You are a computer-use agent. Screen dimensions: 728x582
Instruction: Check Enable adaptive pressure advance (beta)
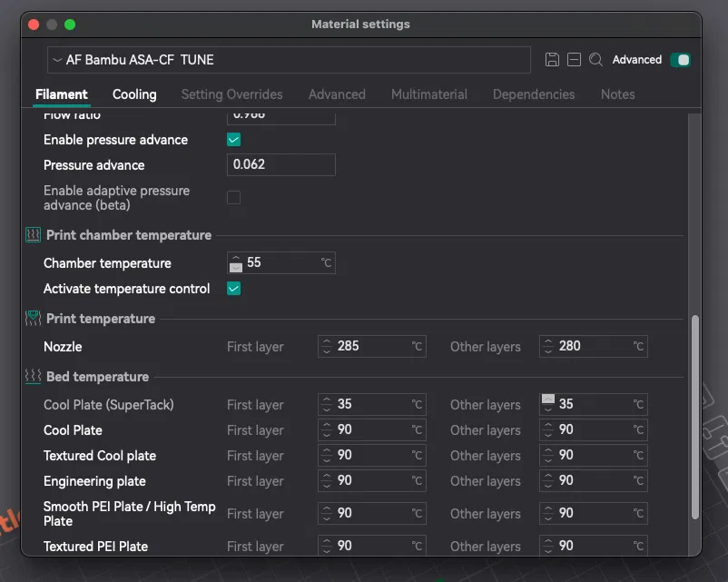click(233, 198)
